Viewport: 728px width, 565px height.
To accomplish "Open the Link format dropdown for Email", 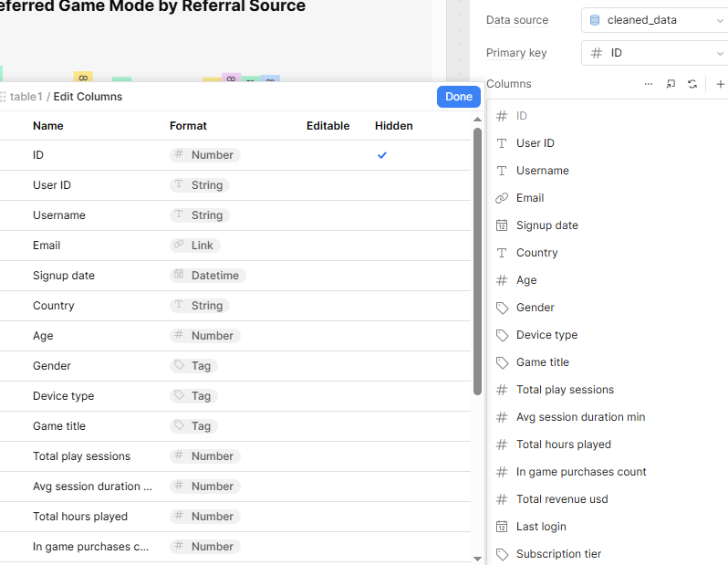I will (x=194, y=246).
